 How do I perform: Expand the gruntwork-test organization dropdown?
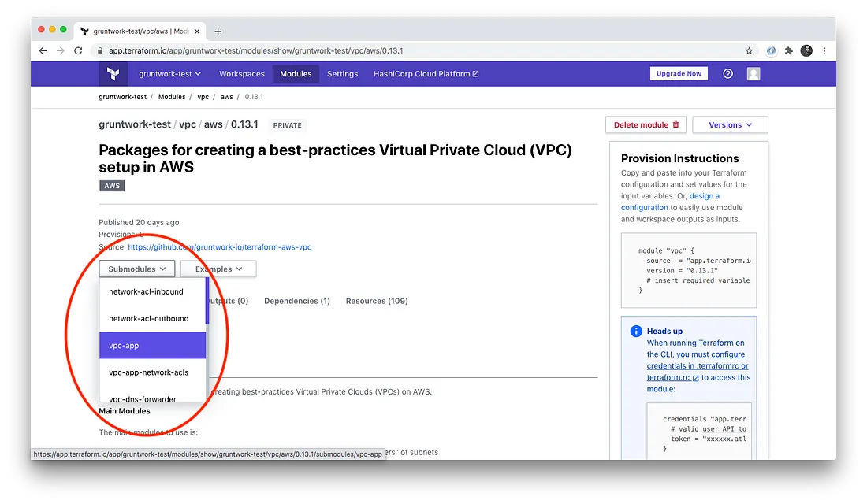click(x=169, y=73)
